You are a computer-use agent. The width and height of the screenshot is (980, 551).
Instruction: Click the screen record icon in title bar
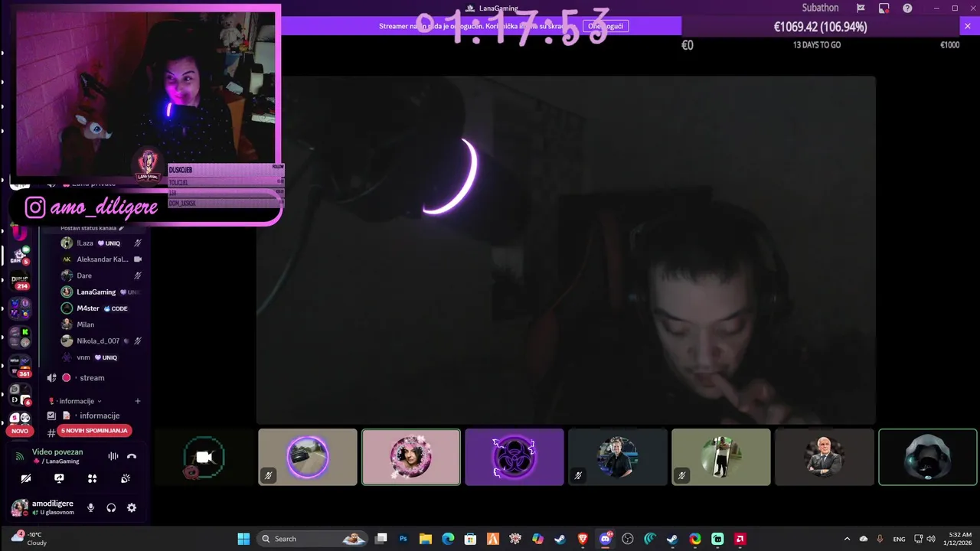point(884,8)
